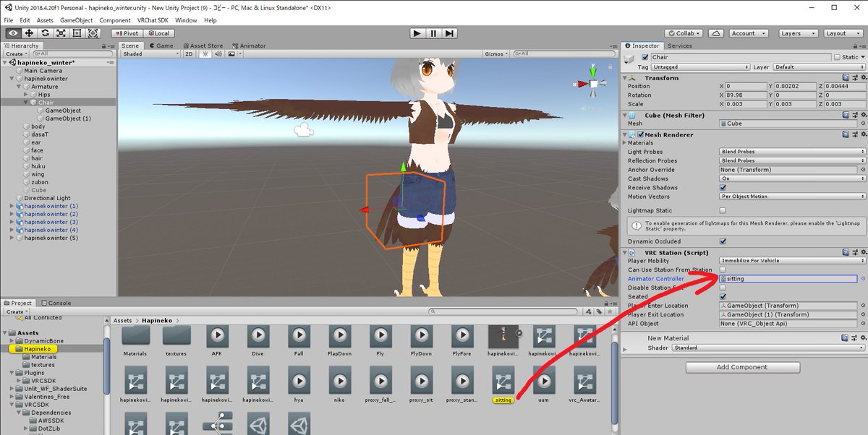Toggle the Dynamic Occluded checkbox
Viewport: 868px width, 435px height.
pyautogui.click(x=723, y=241)
